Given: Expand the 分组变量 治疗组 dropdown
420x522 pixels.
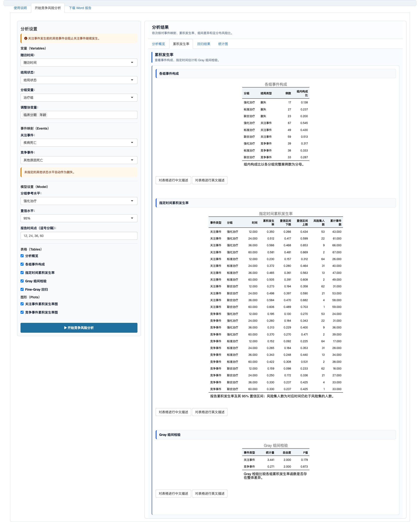Looking at the screenshot, I should (79, 97).
